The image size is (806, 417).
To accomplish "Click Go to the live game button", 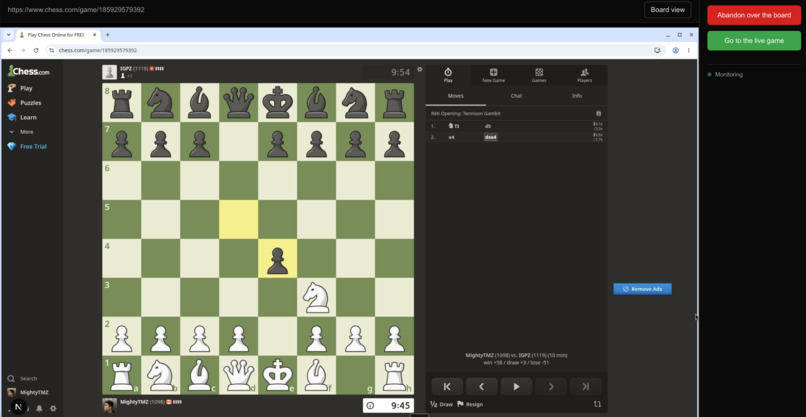I will coord(754,41).
